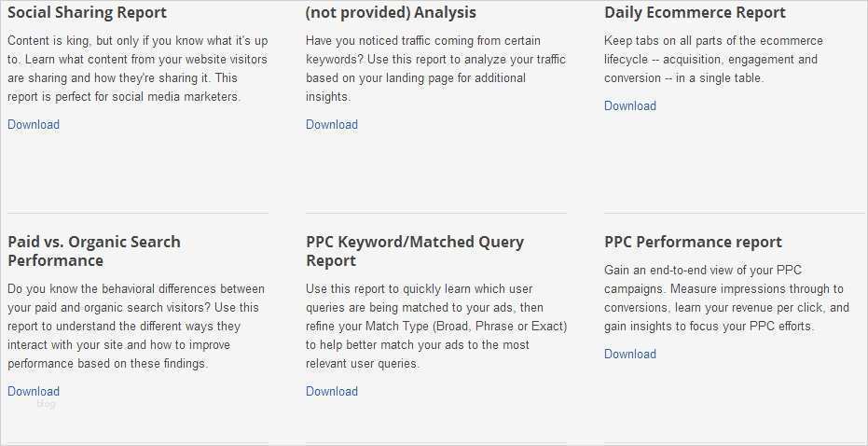Select the Paid vs. Organic Search Performance heading

click(94, 251)
